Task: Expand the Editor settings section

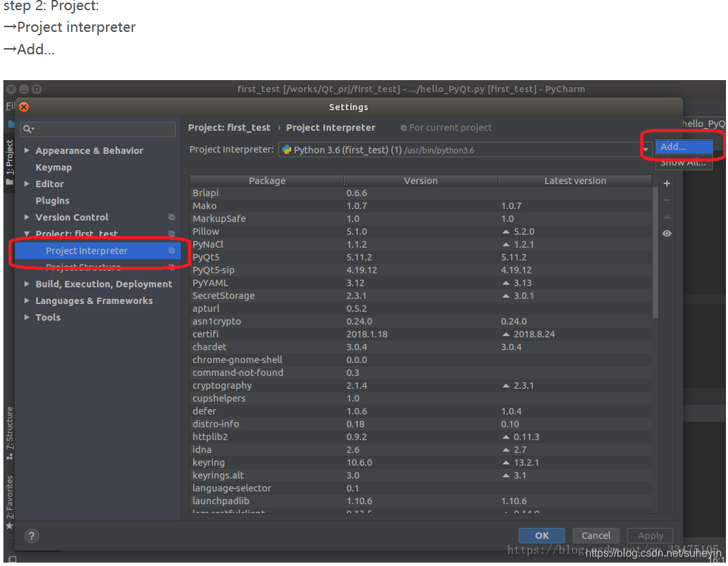Action: (x=27, y=184)
